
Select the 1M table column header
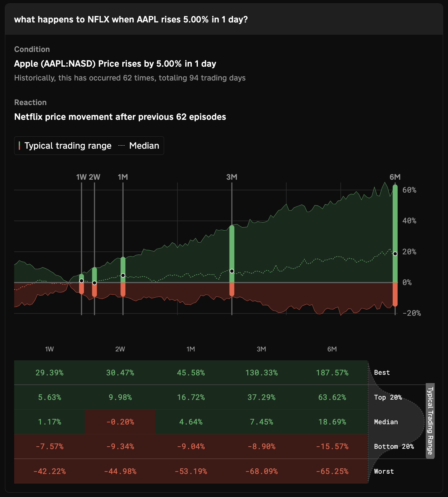(191, 349)
